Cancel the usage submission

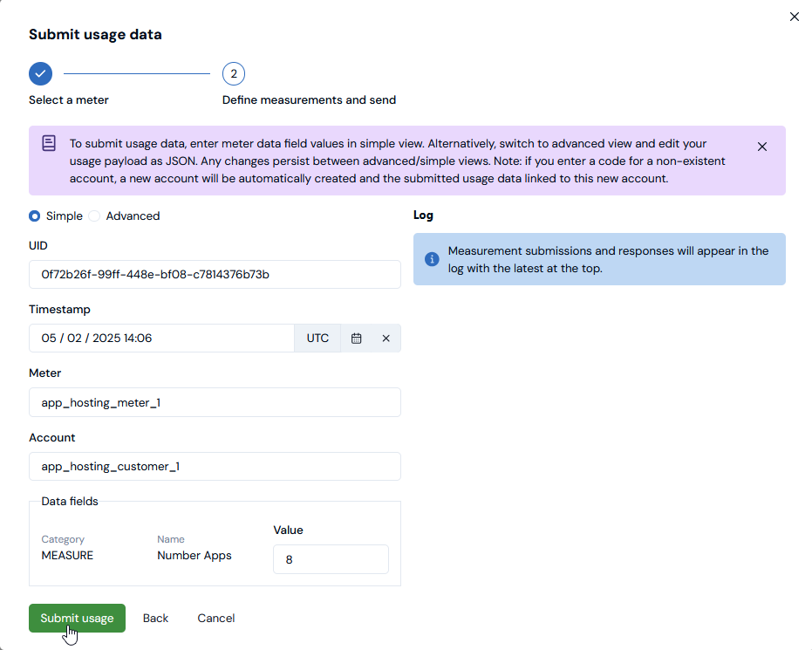[215, 618]
